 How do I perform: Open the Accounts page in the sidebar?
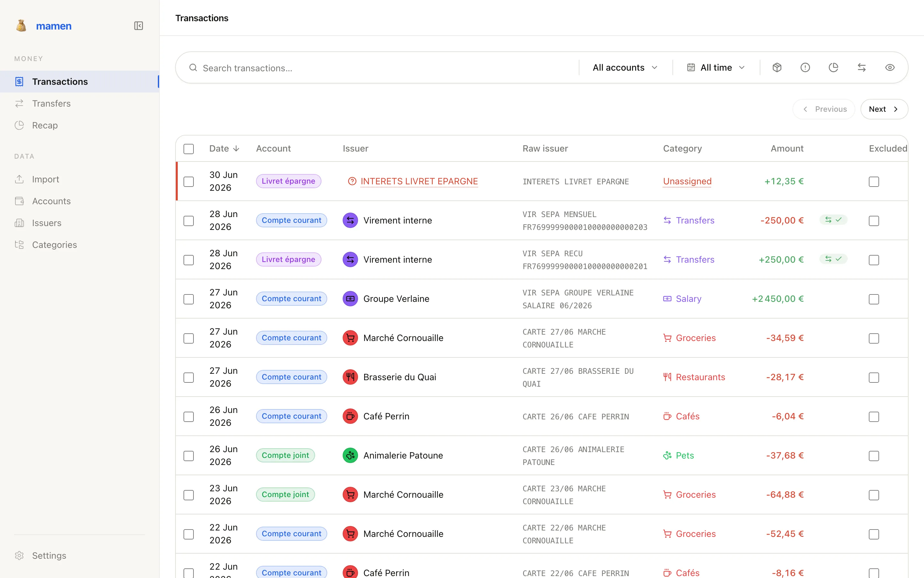pos(80,201)
